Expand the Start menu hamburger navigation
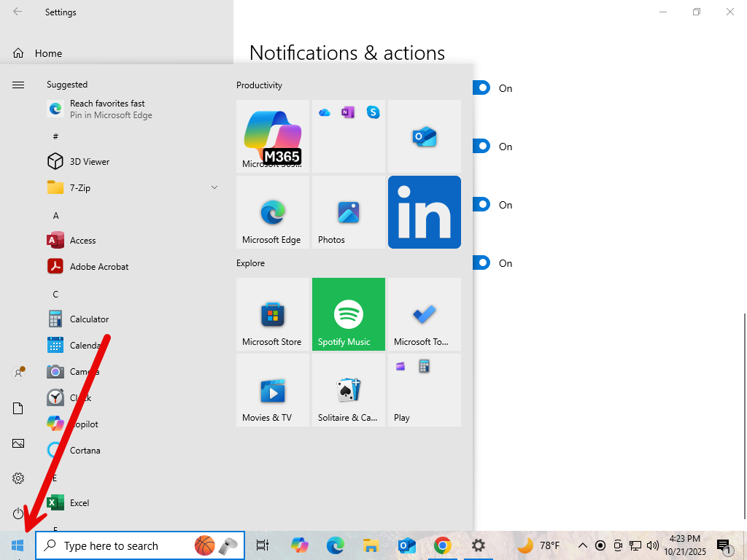 [18, 85]
